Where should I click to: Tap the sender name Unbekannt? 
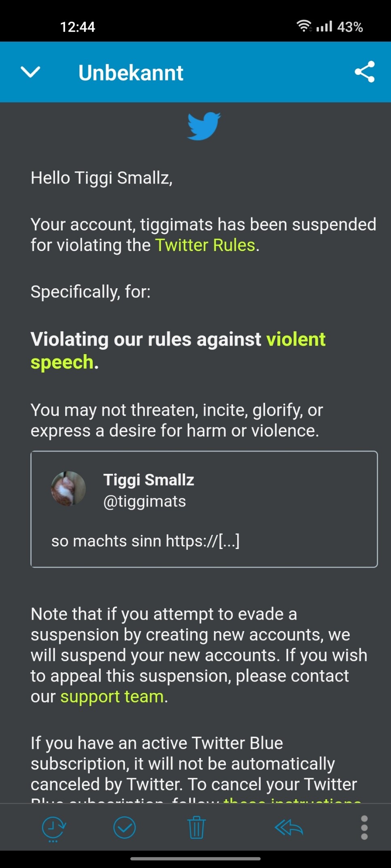coord(131,73)
